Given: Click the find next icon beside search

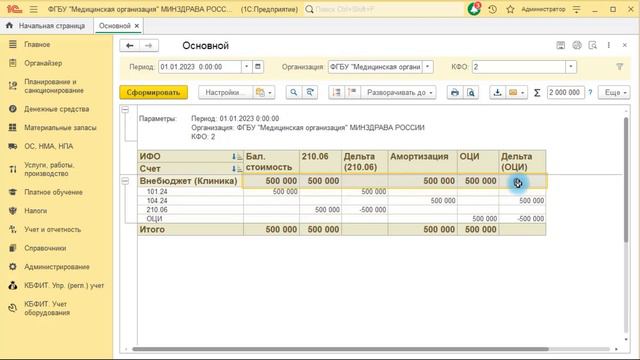Looking at the screenshot, I should (310, 92).
